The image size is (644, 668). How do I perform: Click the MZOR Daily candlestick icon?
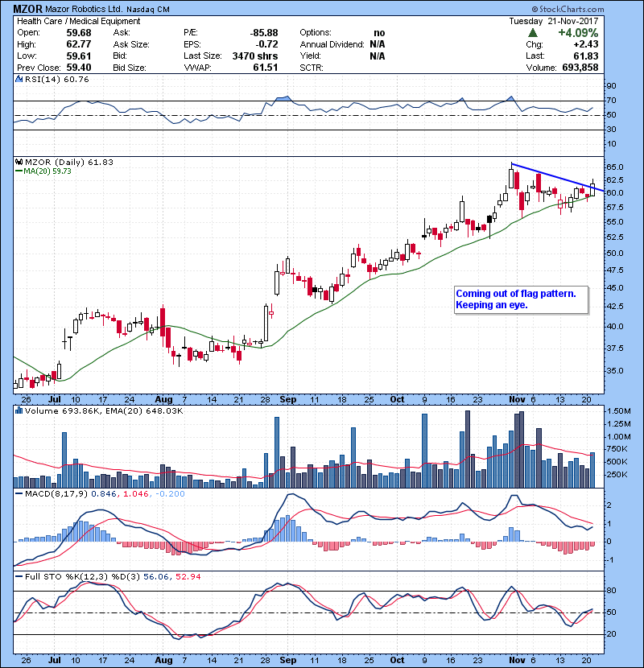[19, 162]
